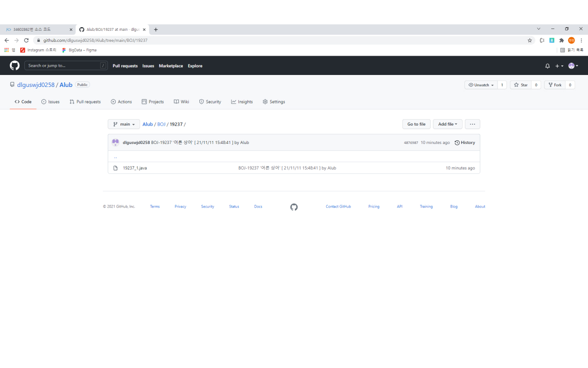Open Chrome's three-dot menu
The image size is (588, 368).
(582, 40)
